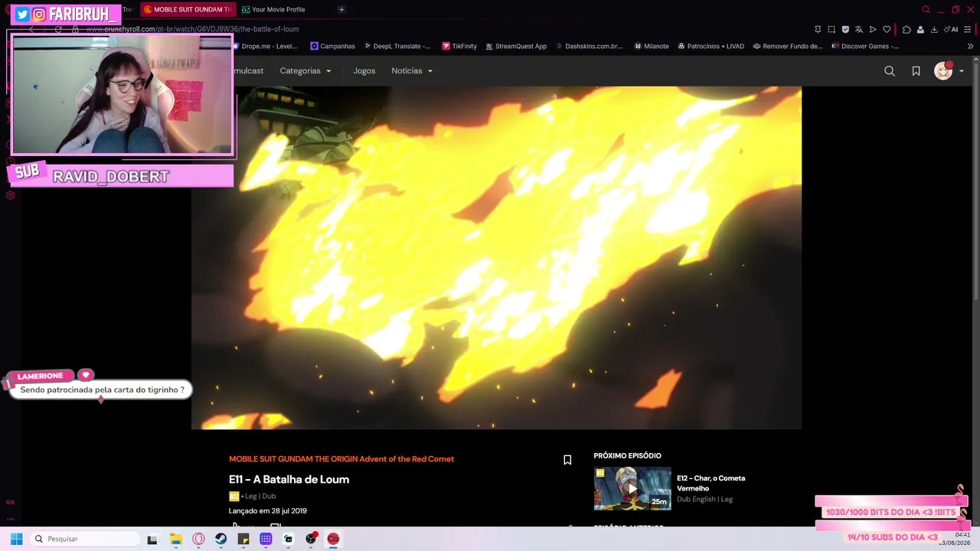Open Steam from the taskbar
Screen dimensions: 980x551
[x=220, y=539]
